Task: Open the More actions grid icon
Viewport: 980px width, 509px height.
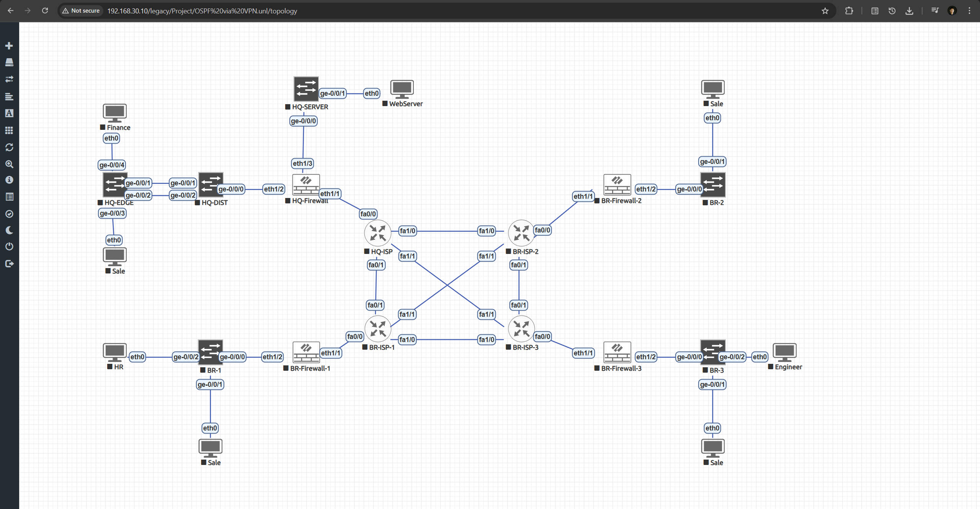Action: pyautogui.click(x=9, y=131)
